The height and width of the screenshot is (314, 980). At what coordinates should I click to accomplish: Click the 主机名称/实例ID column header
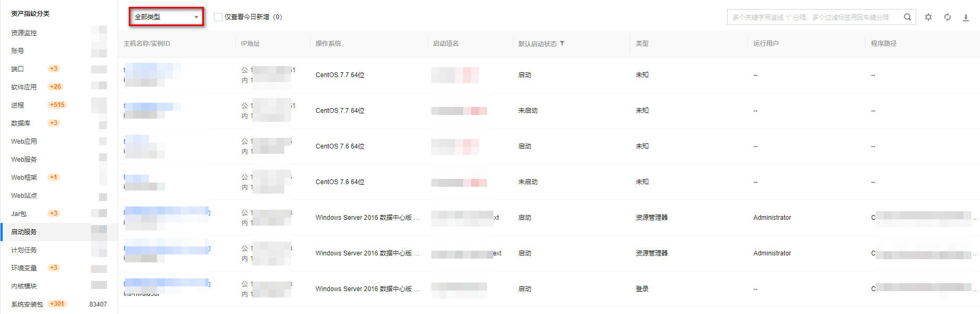(147, 44)
